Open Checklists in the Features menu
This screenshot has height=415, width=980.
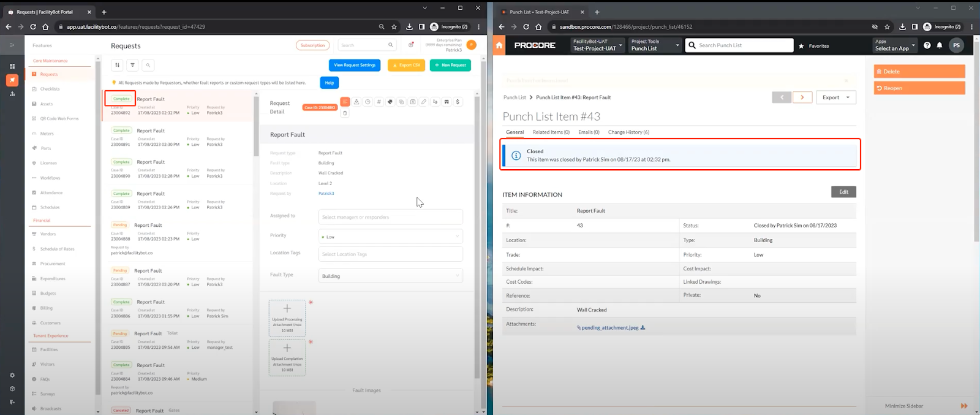tap(50, 89)
